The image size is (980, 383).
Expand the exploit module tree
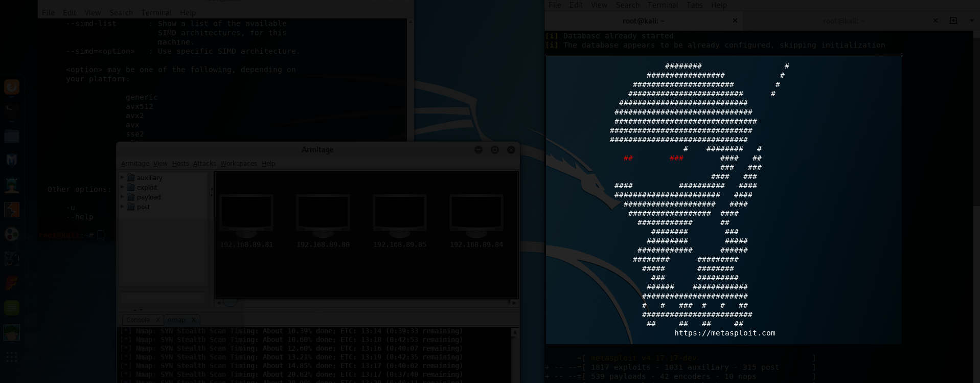(x=122, y=187)
